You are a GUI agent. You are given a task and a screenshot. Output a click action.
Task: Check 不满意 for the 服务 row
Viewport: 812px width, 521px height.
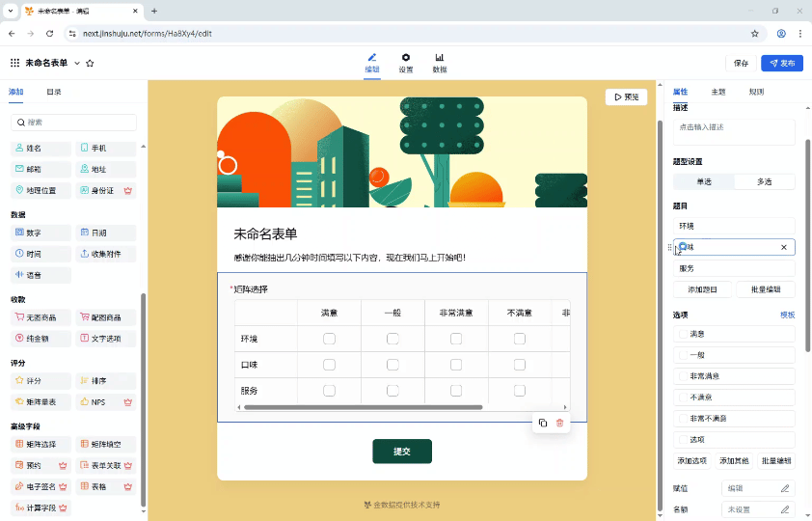tap(520, 391)
